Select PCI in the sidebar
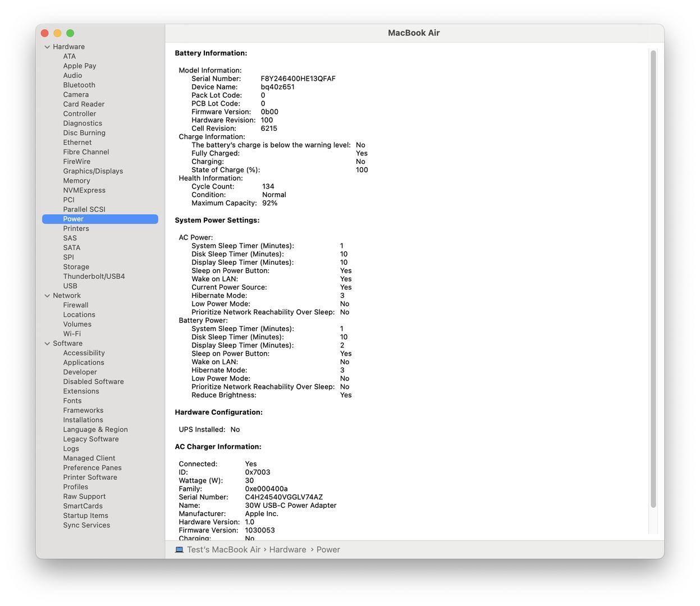700x606 pixels. tap(68, 200)
